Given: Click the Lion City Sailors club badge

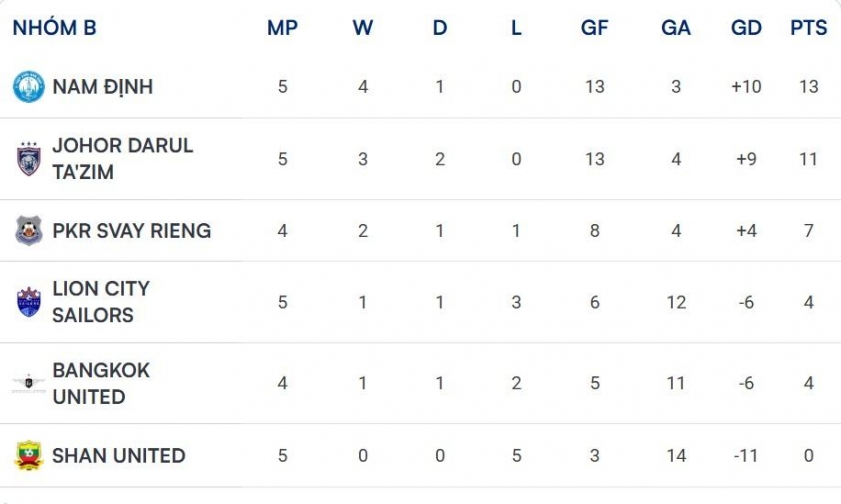Looking at the screenshot, I should tap(28, 302).
